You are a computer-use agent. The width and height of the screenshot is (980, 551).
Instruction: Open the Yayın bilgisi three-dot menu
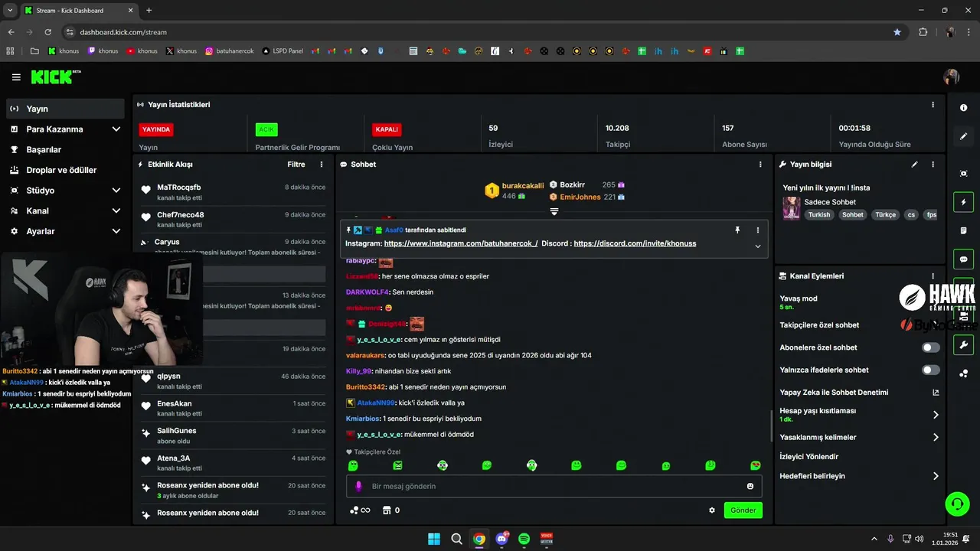[x=933, y=165]
